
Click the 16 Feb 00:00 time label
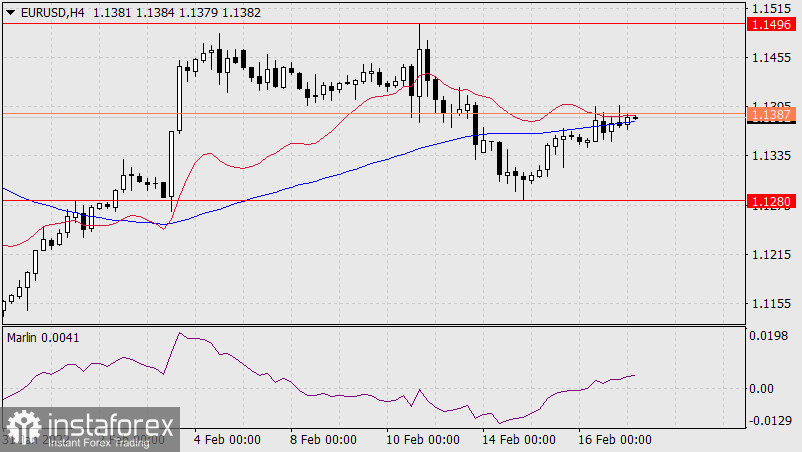point(616,439)
